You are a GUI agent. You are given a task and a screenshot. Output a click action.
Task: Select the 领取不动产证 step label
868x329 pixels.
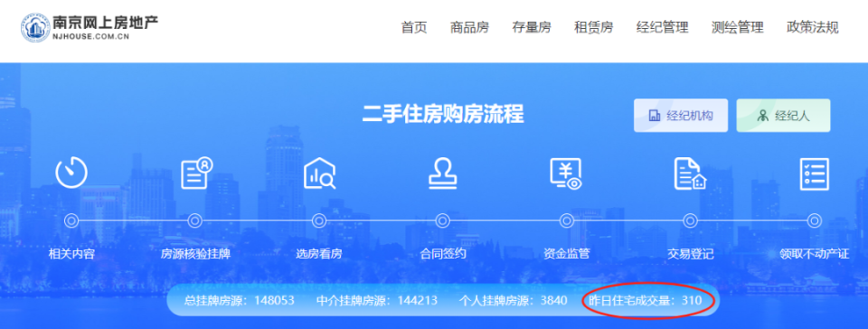coord(814,254)
